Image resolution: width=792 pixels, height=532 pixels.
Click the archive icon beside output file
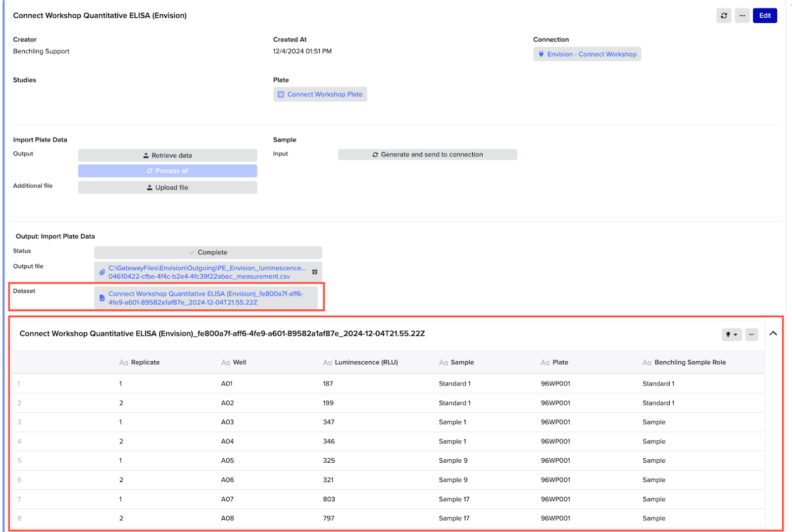[x=315, y=272]
